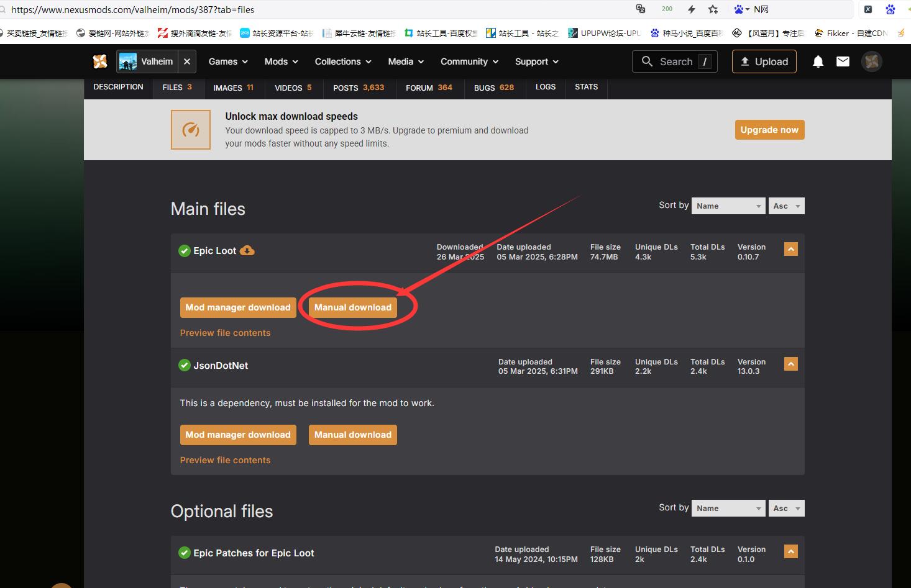Open the messages envelope icon
Viewport: 911px width, 588px height.
843,61
